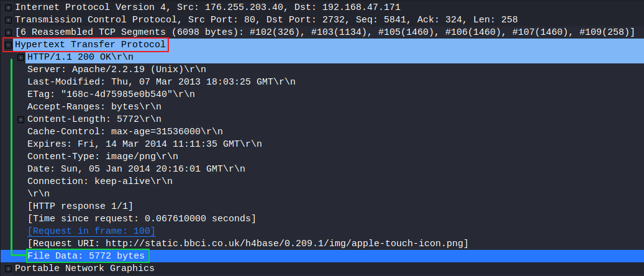
Task: Expand the Transmission Control Protocol section
Action: pos(8,20)
